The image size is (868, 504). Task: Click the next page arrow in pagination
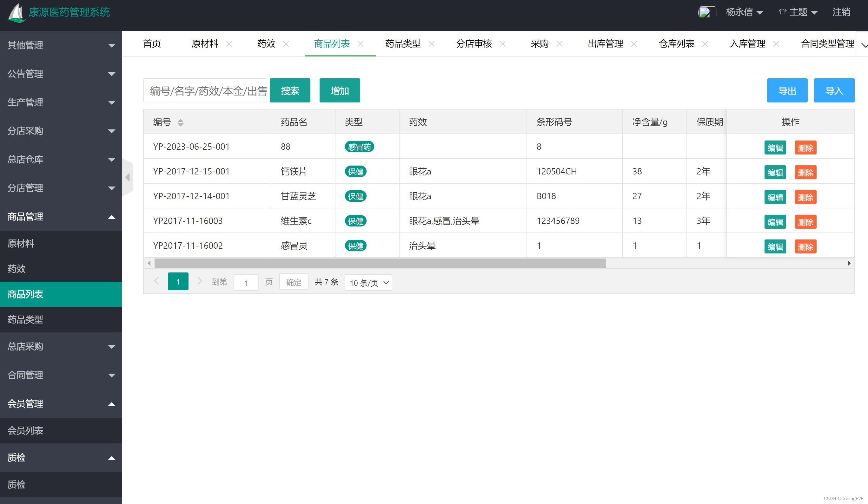(200, 281)
